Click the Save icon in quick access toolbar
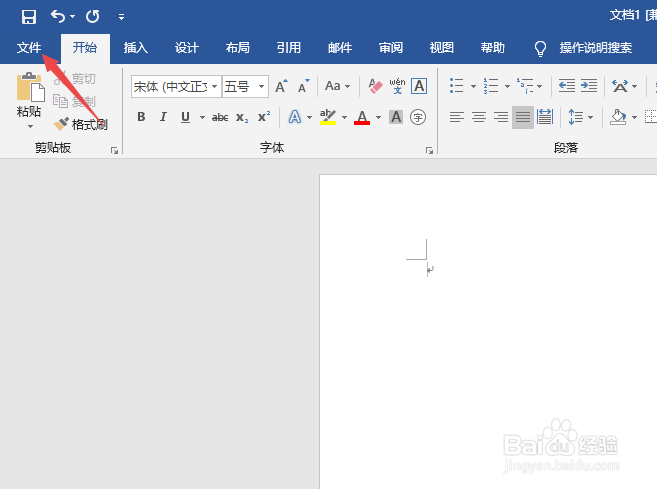Viewport: 657px width, 489px height. pos(28,17)
